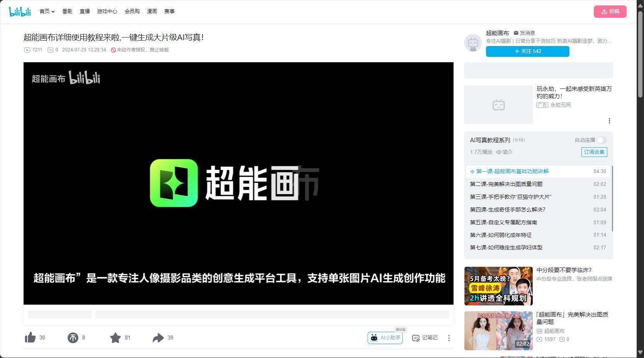The width and height of the screenshot is (644, 358).
Task: Toggle the 自动连播 autoplay switch
Action: (x=602, y=140)
